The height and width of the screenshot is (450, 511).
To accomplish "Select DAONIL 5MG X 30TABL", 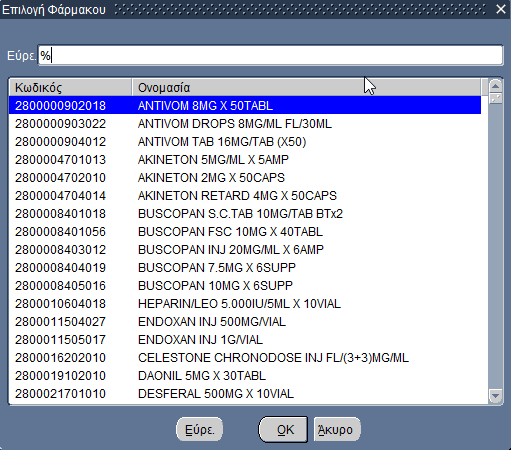I will click(x=245, y=376).
